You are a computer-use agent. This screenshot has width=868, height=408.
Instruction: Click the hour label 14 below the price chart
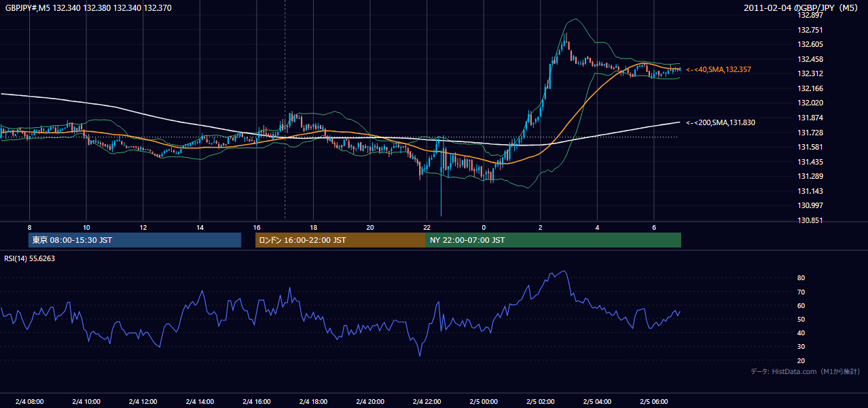pos(200,227)
